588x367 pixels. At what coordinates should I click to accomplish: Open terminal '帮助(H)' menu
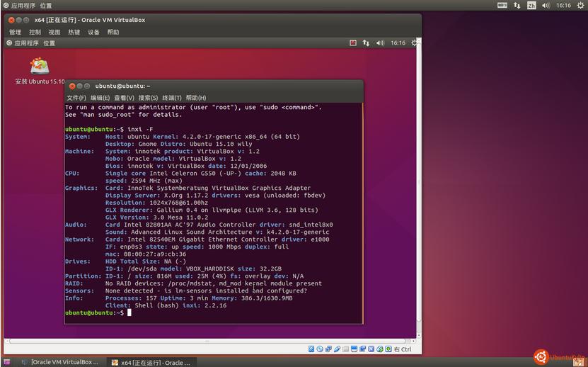tap(196, 98)
